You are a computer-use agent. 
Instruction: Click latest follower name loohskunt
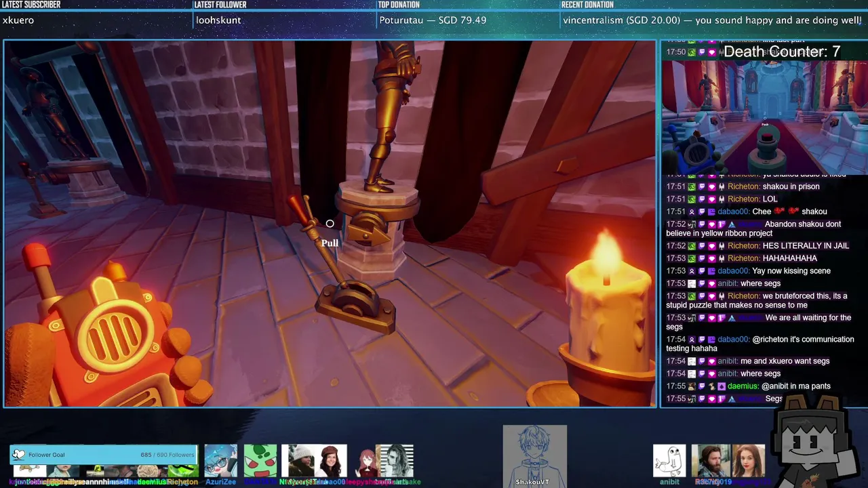coord(218,20)
